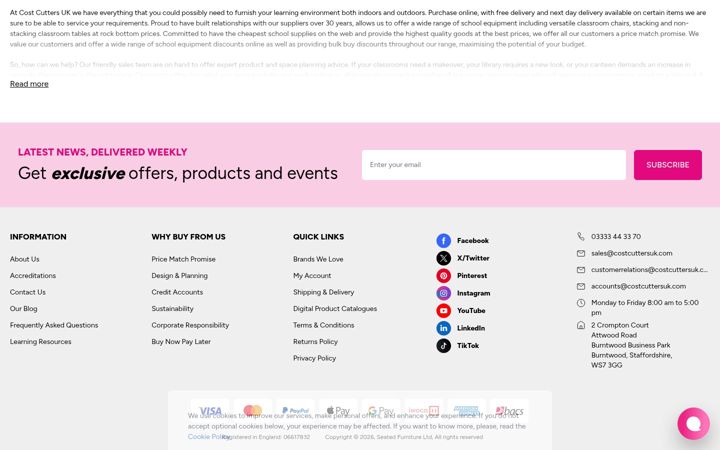The image size is (720, 450).
Task: Click the QUICK LINKS footer heading
Action: [318, 237]
